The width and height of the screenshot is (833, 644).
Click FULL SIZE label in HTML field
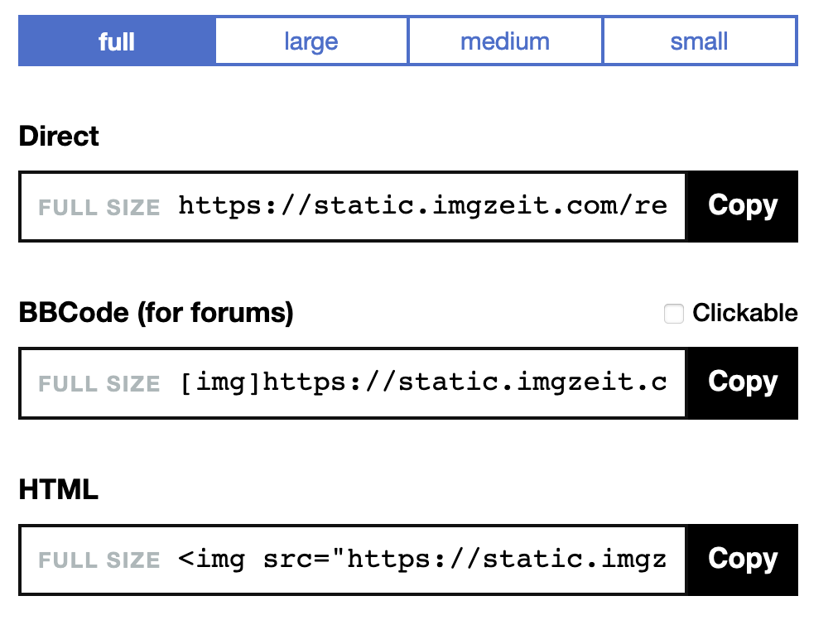(x=99, y=560)
